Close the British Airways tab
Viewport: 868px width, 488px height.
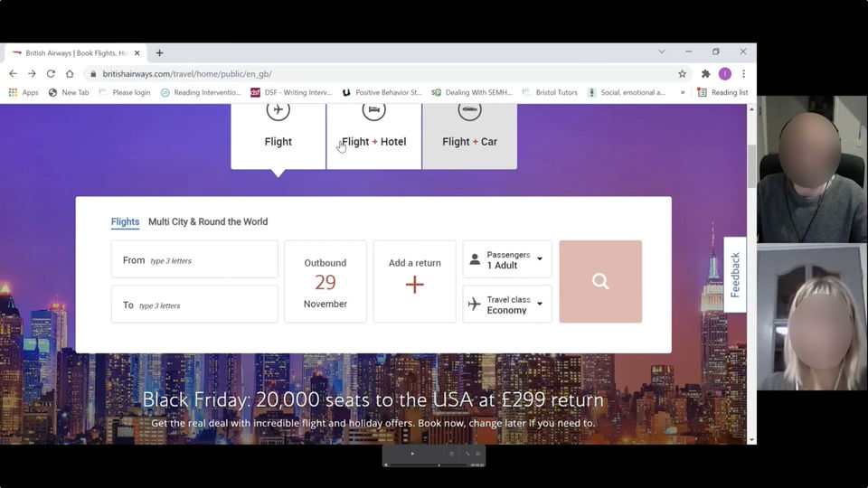tap(137, 53)
